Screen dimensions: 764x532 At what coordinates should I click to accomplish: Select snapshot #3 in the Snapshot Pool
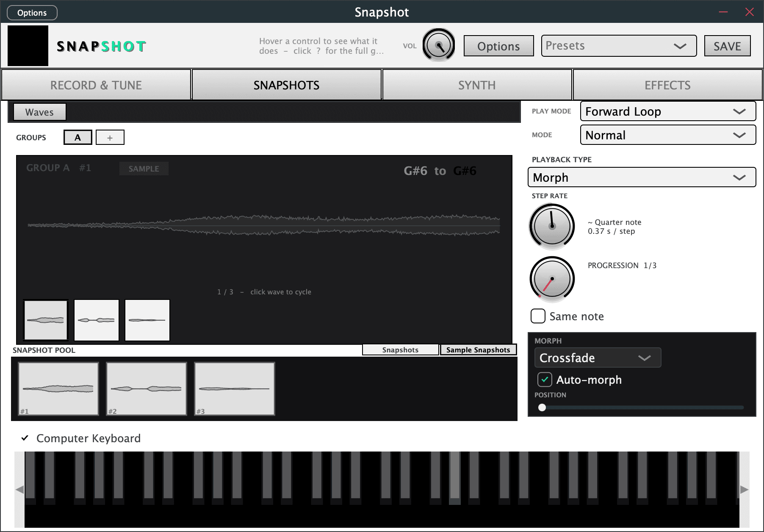tap(235, 389)
